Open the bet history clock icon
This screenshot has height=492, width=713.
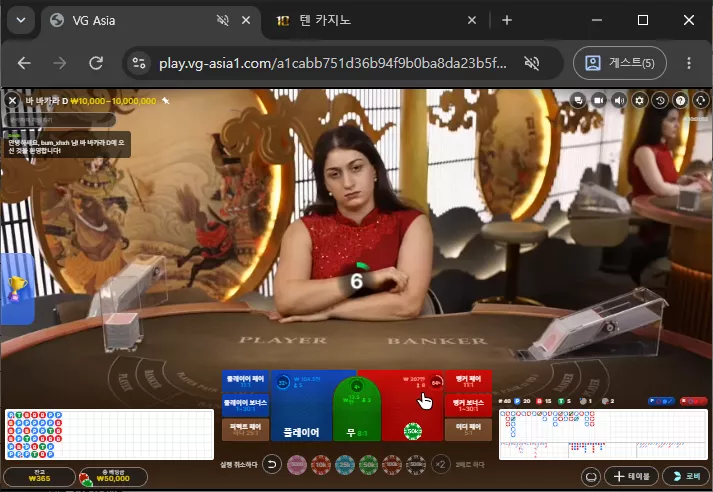[660, 100]
